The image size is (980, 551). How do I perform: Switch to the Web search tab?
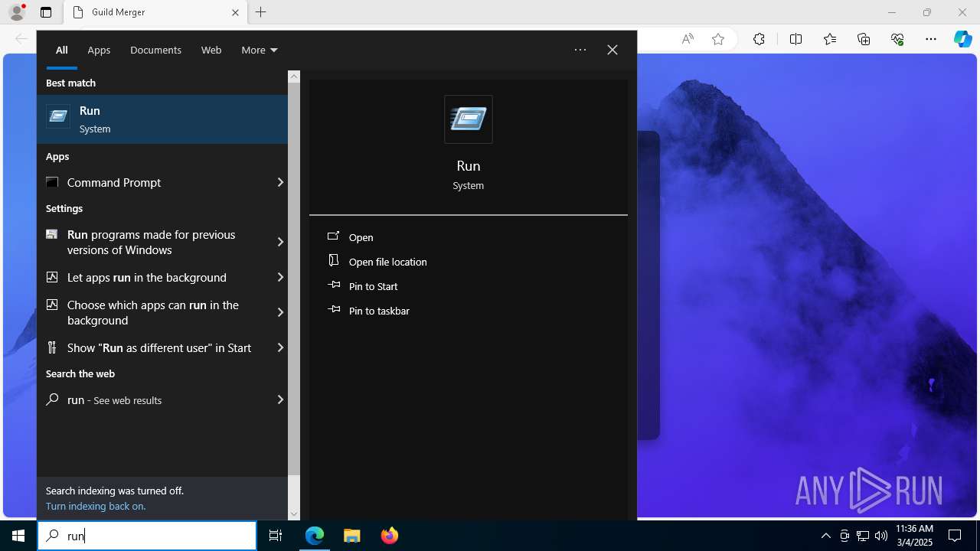pos(211,50)
